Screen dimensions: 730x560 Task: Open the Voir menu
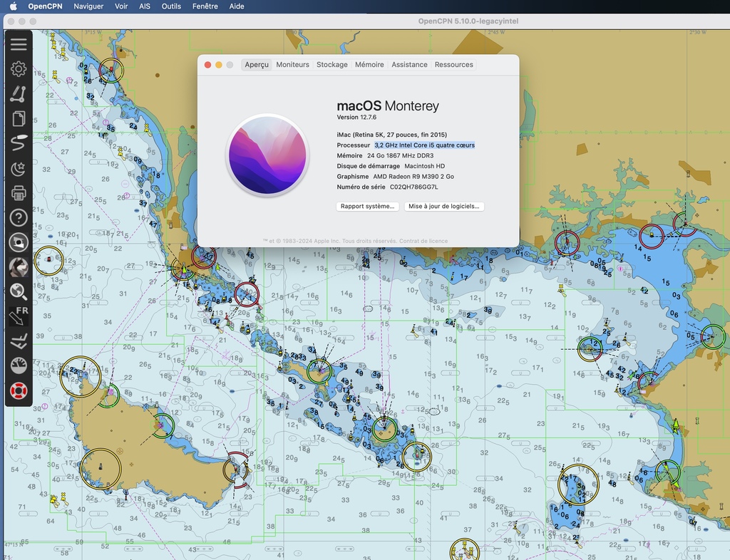coord(121,6)
